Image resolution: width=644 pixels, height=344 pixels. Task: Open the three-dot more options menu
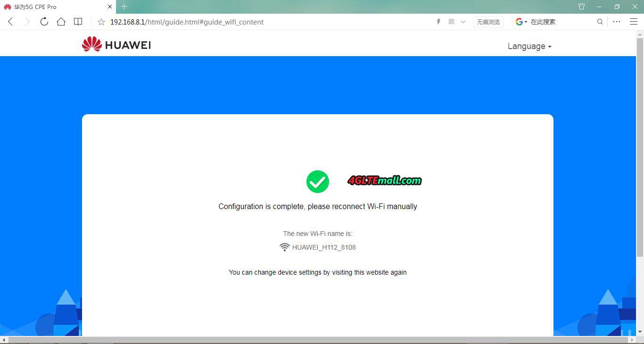pyautogui.click(x=617, y=22)
